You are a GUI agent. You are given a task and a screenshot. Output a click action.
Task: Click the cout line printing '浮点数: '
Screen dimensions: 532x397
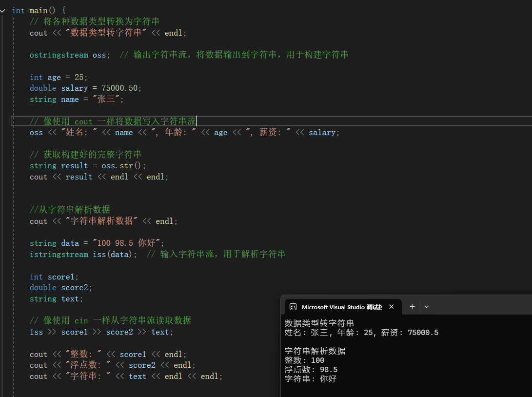113,365
